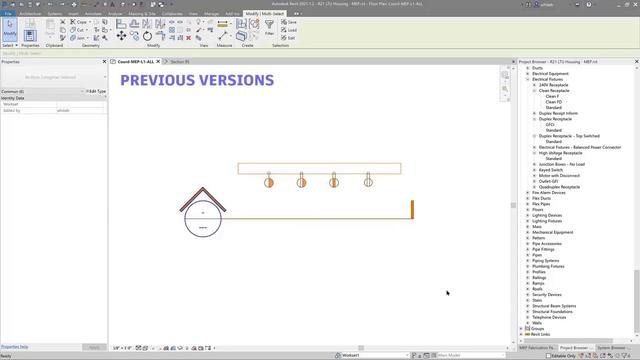Screen dimensions: 640x360
Task: Toggle the Editable Only checkbox
Action: click(x=548, y=356)
